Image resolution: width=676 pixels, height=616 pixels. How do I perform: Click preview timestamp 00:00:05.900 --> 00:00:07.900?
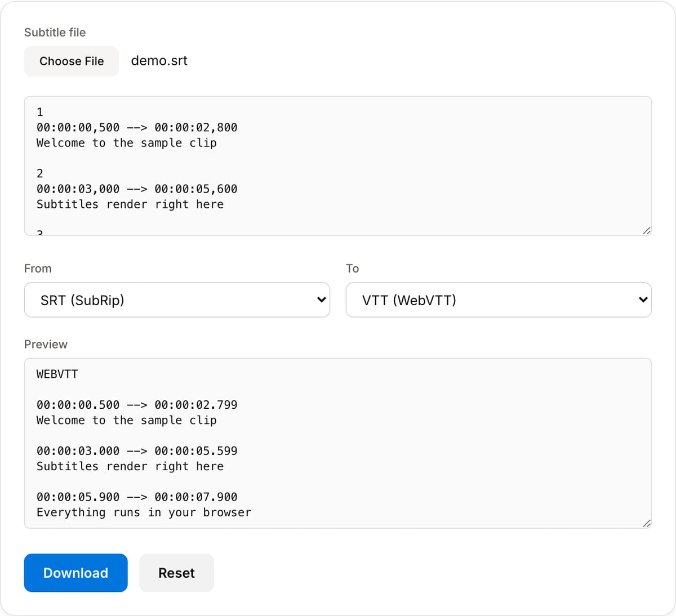137,497
